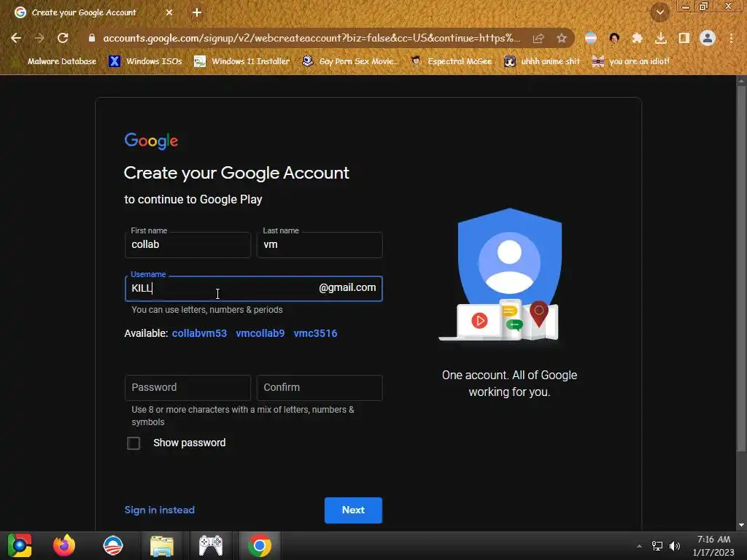The width and height of the screenshot is (747, 560).
Task: Click the active Chrome taskbar icon
Action: tap(260, 545)
